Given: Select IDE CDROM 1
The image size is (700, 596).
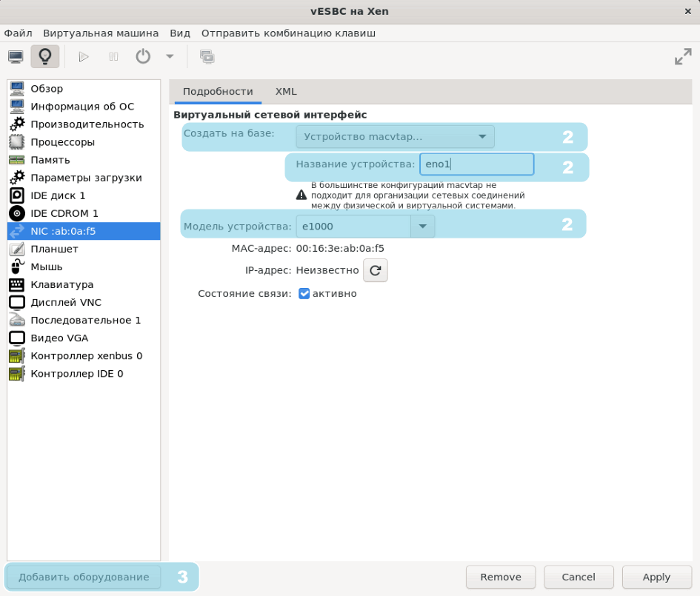Looking at the screenshot, I should (x=84, y=213).
